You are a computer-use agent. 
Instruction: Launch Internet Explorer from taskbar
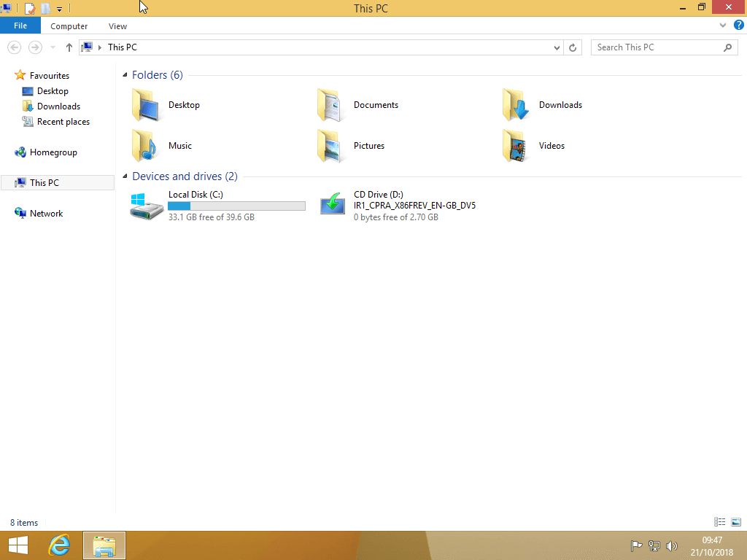(x=59, y=545)
